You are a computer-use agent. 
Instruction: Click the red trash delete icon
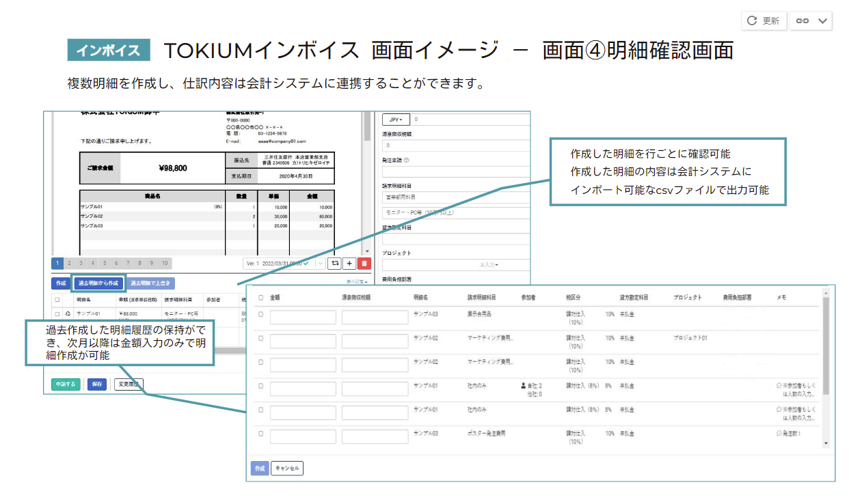tap(364, 264)
